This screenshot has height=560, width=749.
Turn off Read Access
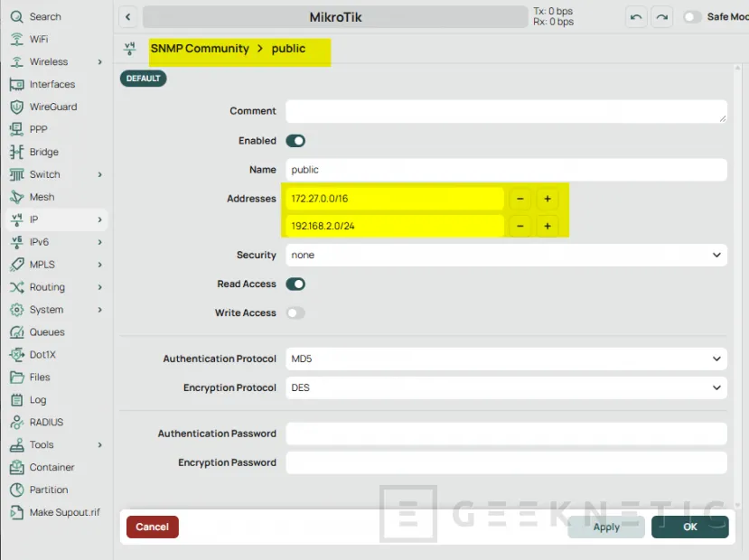296,284
